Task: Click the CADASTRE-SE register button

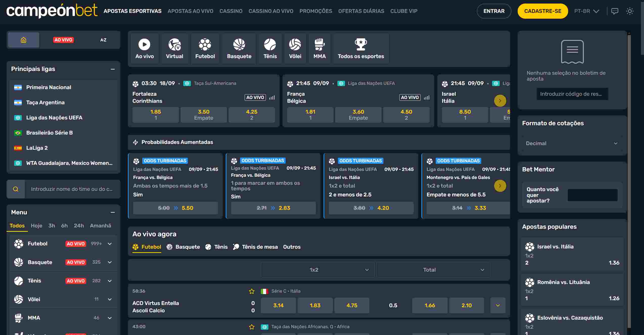Action: click(x=543, y=11)
